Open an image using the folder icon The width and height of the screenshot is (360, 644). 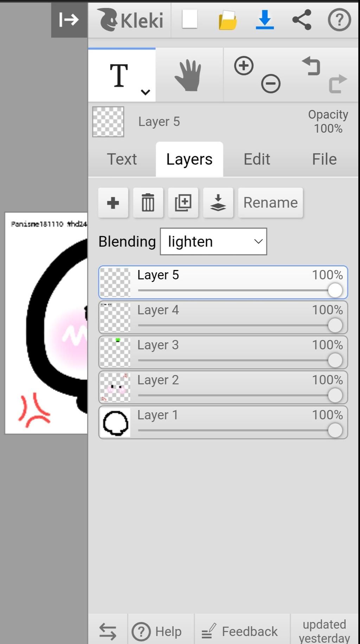tap(227, 20)
